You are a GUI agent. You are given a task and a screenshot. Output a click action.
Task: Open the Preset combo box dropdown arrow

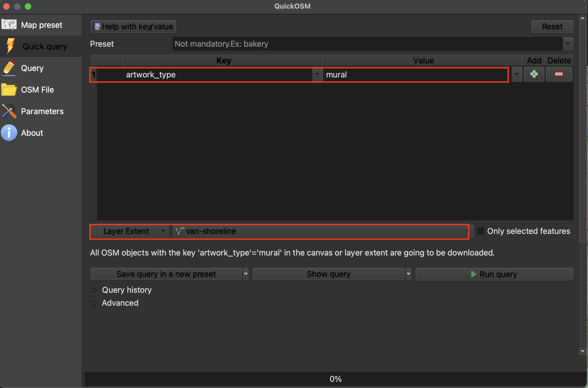(568, 44)
